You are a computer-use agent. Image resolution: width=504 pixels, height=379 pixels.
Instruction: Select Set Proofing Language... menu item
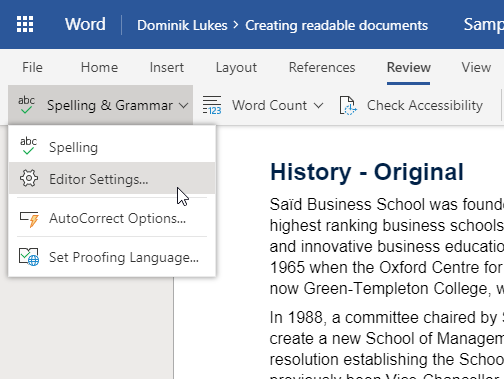point(112,257)
